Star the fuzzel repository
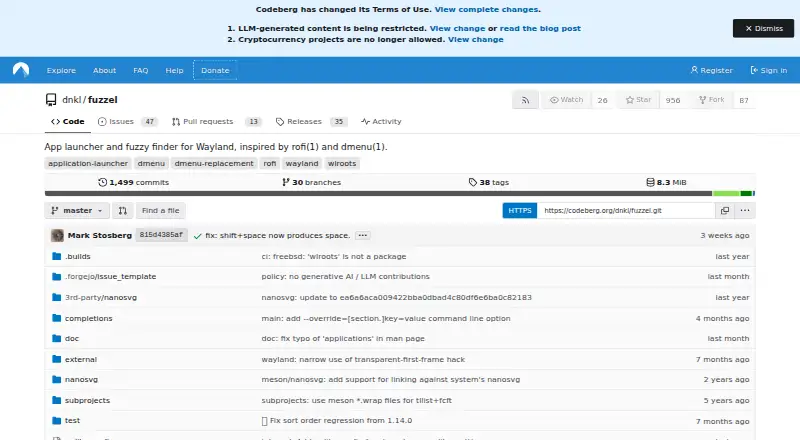This screenshot has height=440, width=800. point(638,100)
